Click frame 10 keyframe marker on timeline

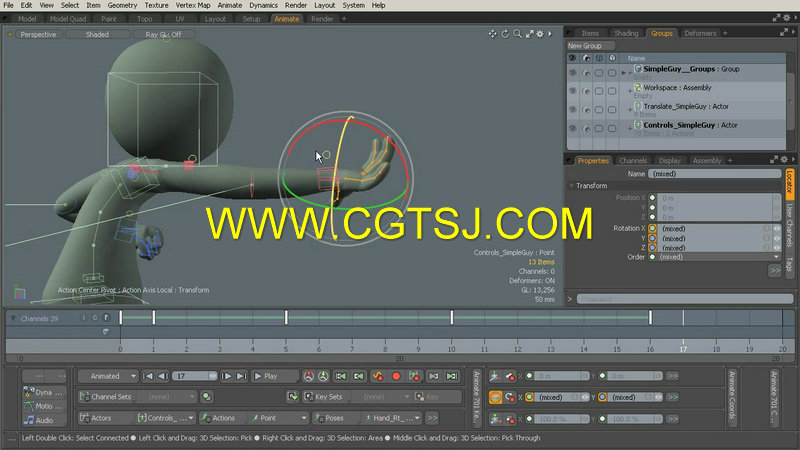[x=452, y=318]
